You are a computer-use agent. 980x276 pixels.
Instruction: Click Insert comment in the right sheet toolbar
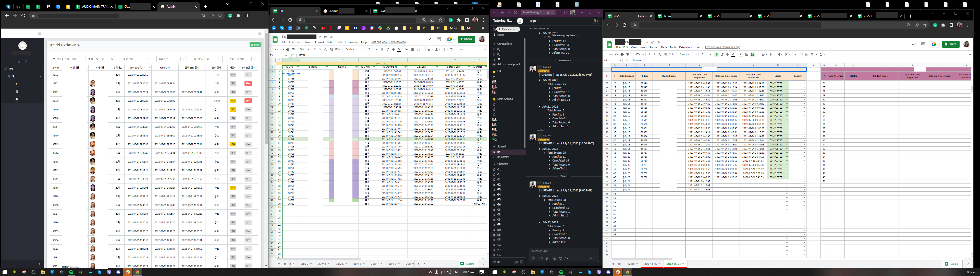pyautogui.click(x=801, y=54)
